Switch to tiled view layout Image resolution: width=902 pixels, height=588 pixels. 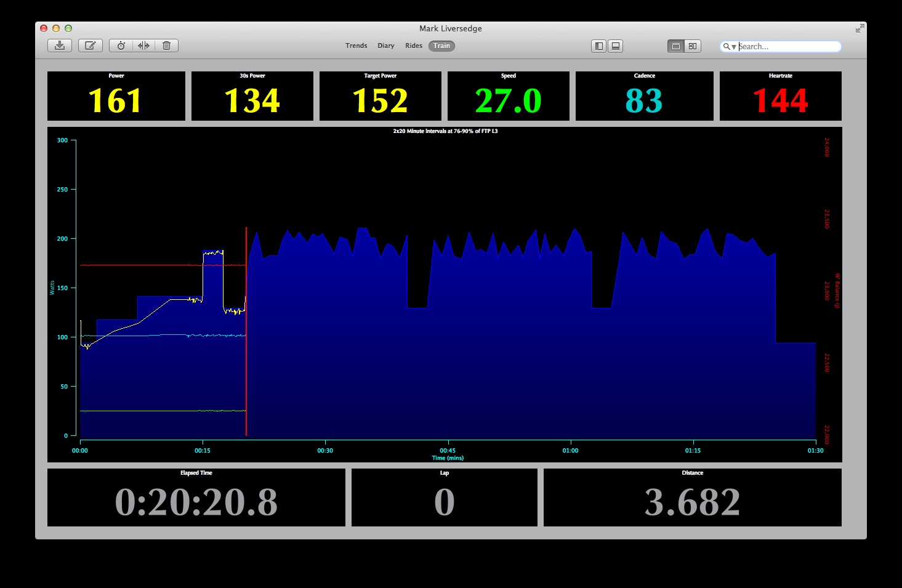tap(693, 46)
